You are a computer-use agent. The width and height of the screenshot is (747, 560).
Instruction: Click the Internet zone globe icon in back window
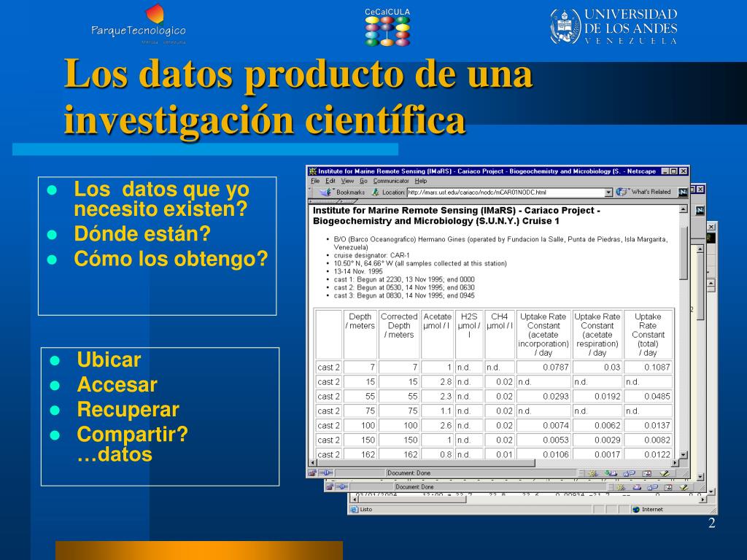tap(636, 510)
